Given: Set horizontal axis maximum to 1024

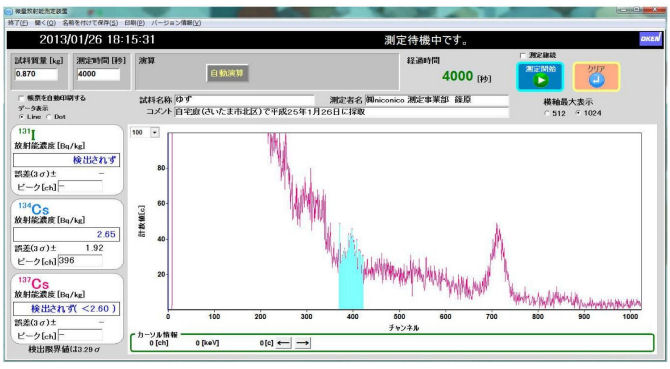Looking at the screenshot, I should pos(578,113).
